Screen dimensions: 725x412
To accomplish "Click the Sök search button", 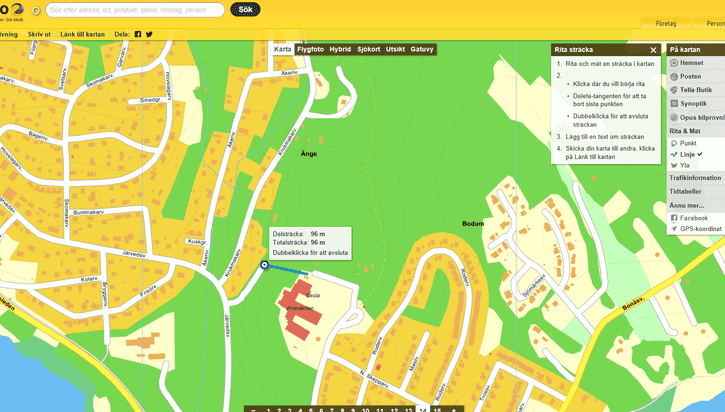I will pos(245,10).
